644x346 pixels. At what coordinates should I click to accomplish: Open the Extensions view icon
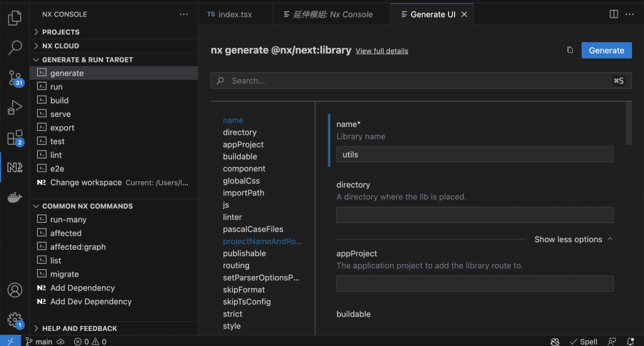click(x=14, y=138)
